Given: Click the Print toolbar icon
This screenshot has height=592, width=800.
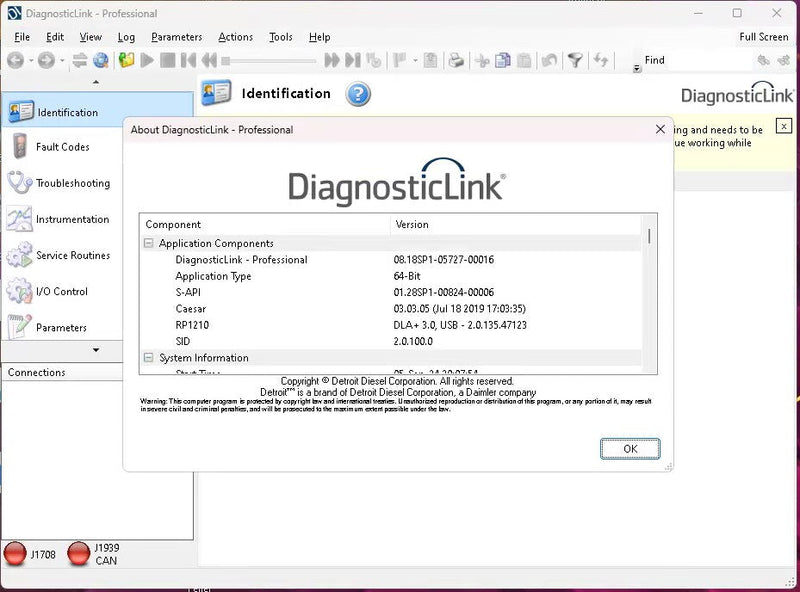Looking at the screenshot, I should pyautogui.click(x=457, y=60).
